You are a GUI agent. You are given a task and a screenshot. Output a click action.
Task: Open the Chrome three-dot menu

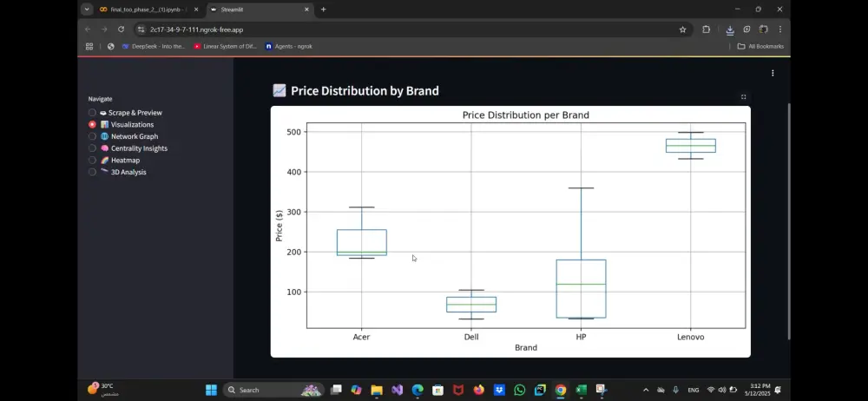click(780, 30)
